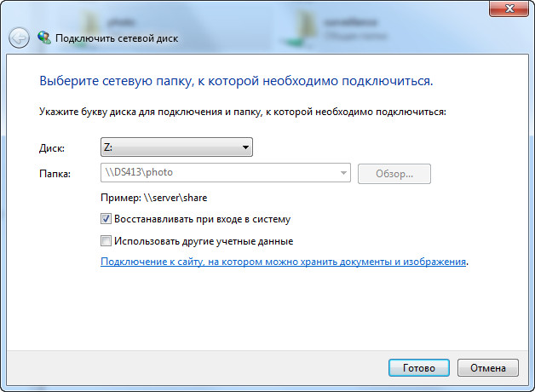Expand the drive letter list arrow
This screenshot has width=535, height=392.
(245, 147)
